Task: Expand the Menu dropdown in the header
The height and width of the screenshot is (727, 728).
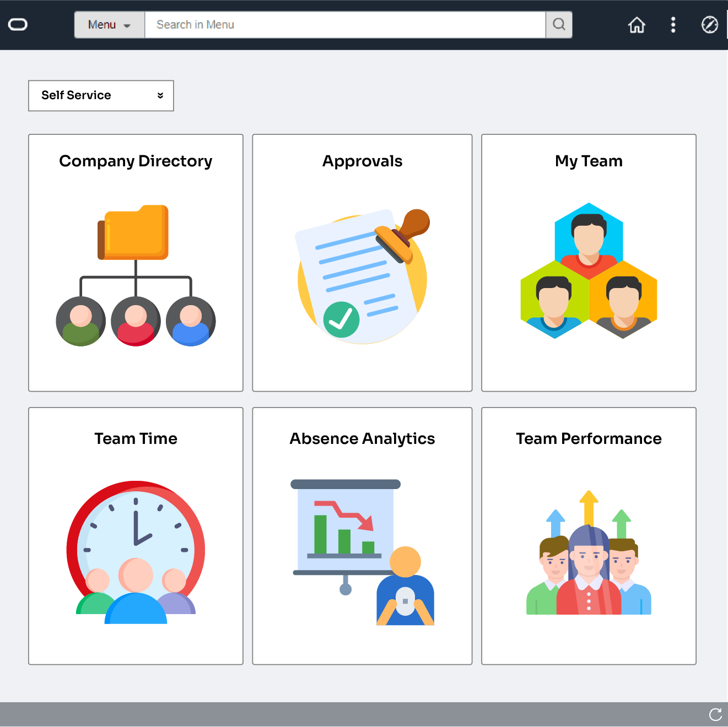Action: 109,24
